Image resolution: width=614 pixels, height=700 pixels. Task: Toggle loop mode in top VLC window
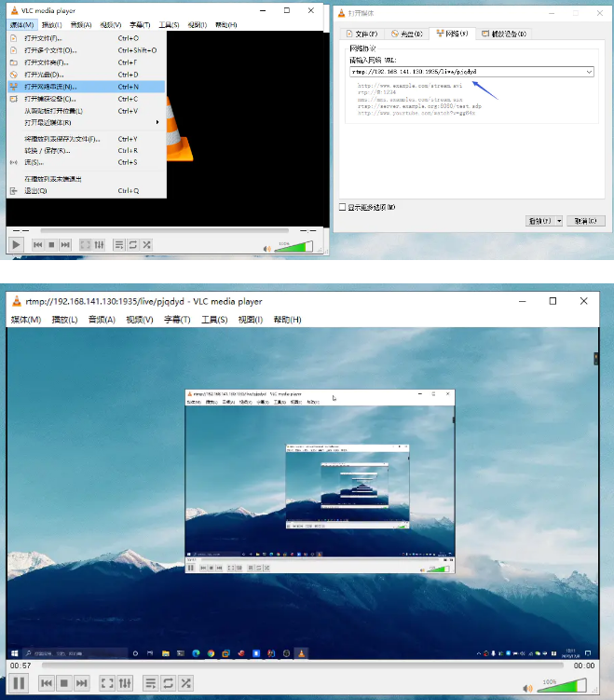coord(132,244)
